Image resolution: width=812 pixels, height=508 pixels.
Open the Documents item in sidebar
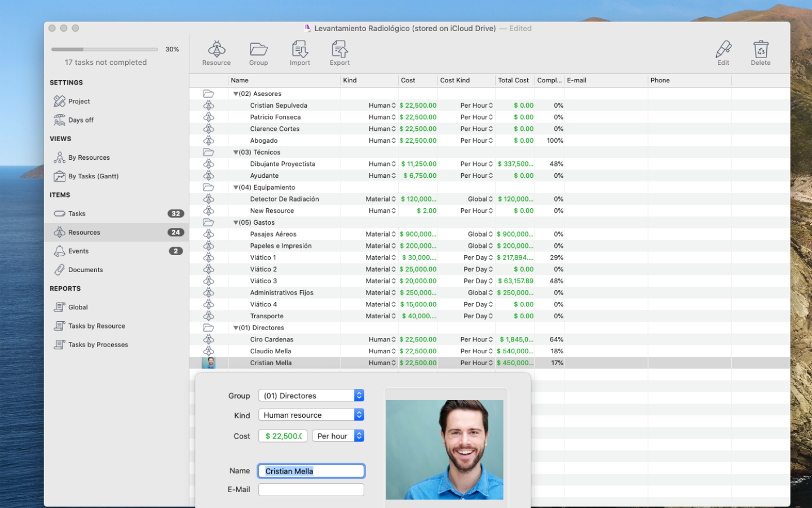85,270
